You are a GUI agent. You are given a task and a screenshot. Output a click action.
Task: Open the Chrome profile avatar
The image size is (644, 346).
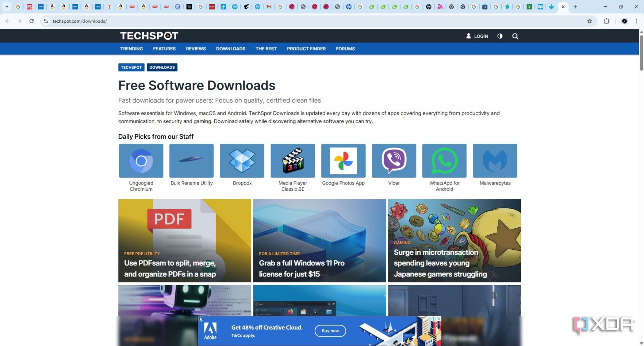tap(624, 21)
